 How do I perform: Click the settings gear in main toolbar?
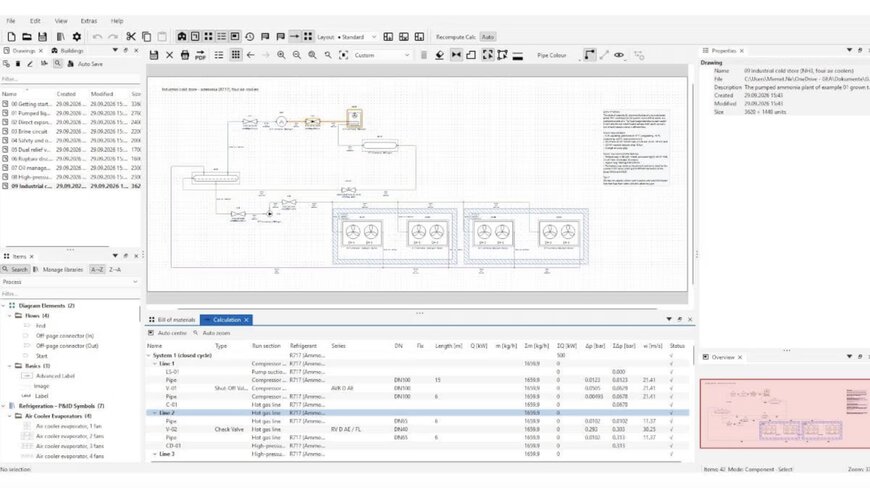(77, 37)
